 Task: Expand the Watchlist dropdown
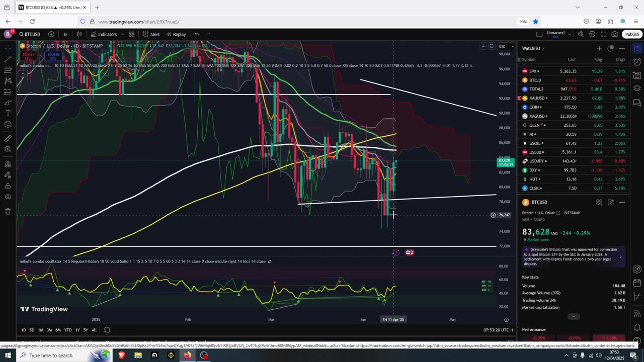click(533, 48)
